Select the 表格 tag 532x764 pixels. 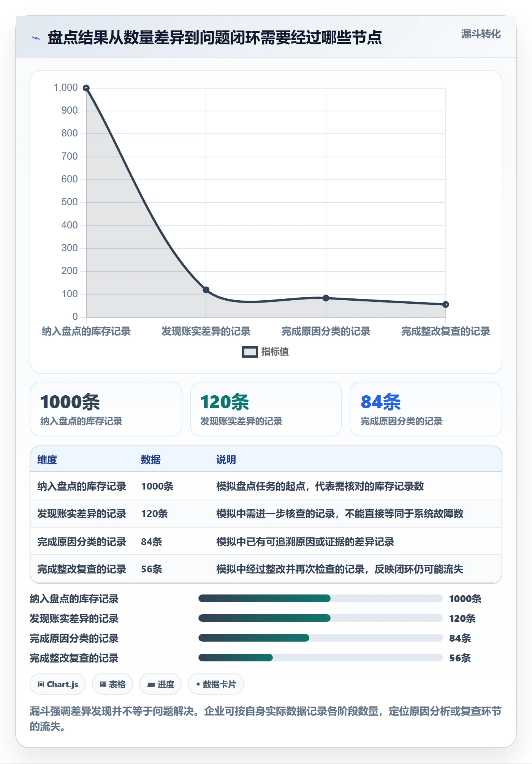112,684
